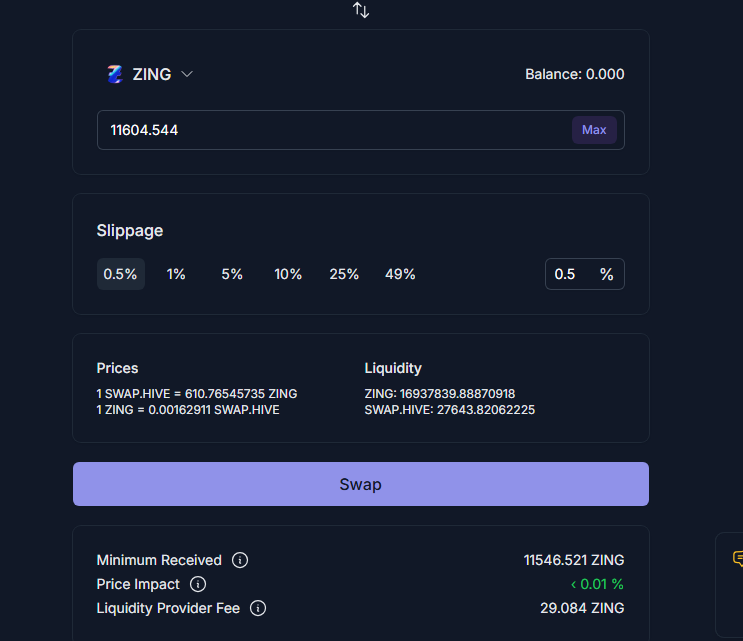Click the Minimum Received info icon

pos(240,560)
